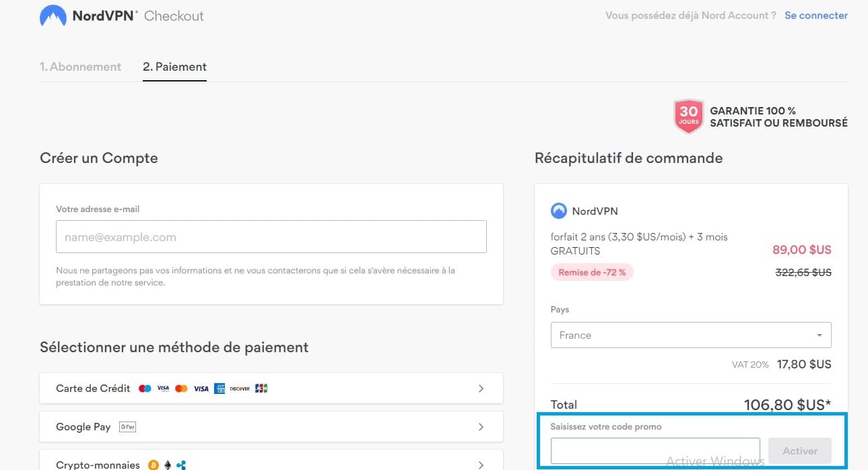Click the Se connecter link

point(815,15)
